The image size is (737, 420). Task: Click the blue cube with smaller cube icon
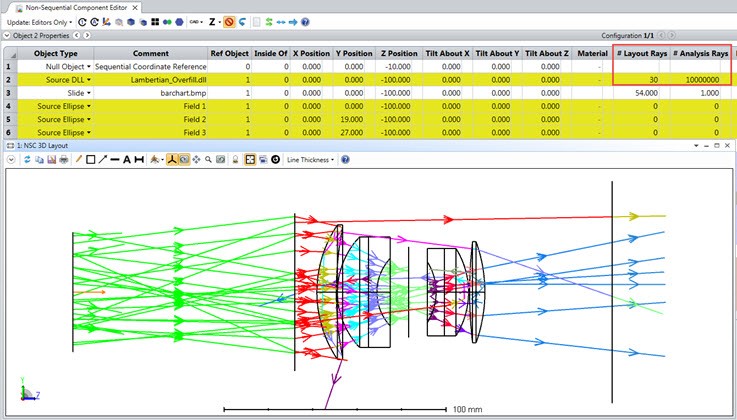pos(143,22)
